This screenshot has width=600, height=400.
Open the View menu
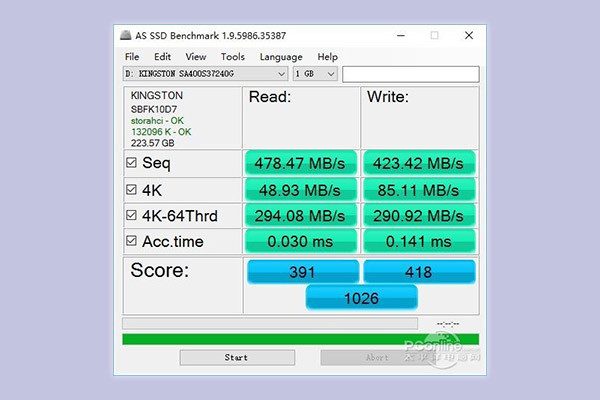pos(196,57)
